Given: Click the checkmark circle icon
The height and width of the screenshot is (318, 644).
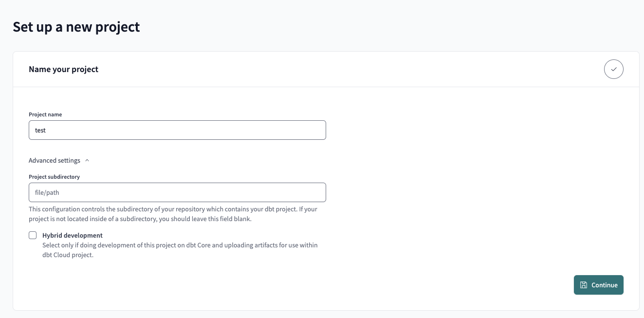Looking at the screenshot, I should point(613,69).
